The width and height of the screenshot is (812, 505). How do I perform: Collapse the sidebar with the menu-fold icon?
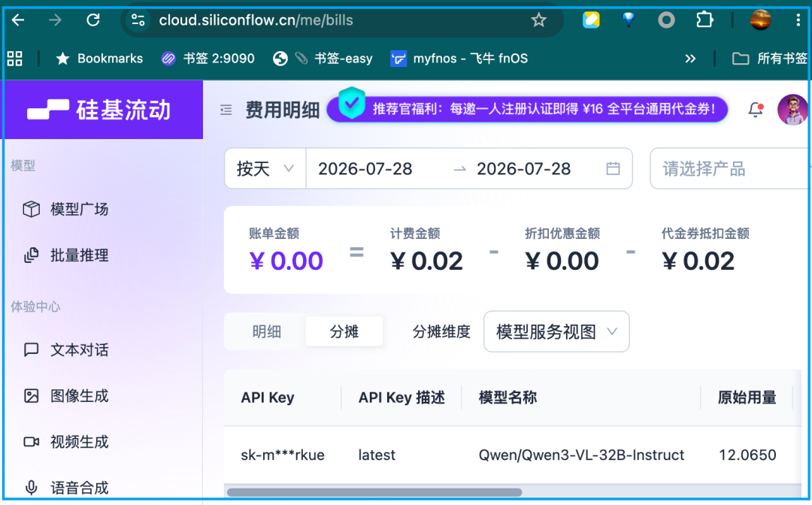(226, 110)
